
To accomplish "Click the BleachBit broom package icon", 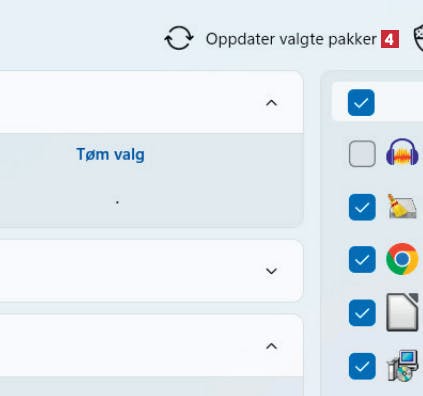I will (x=402, y=207).
